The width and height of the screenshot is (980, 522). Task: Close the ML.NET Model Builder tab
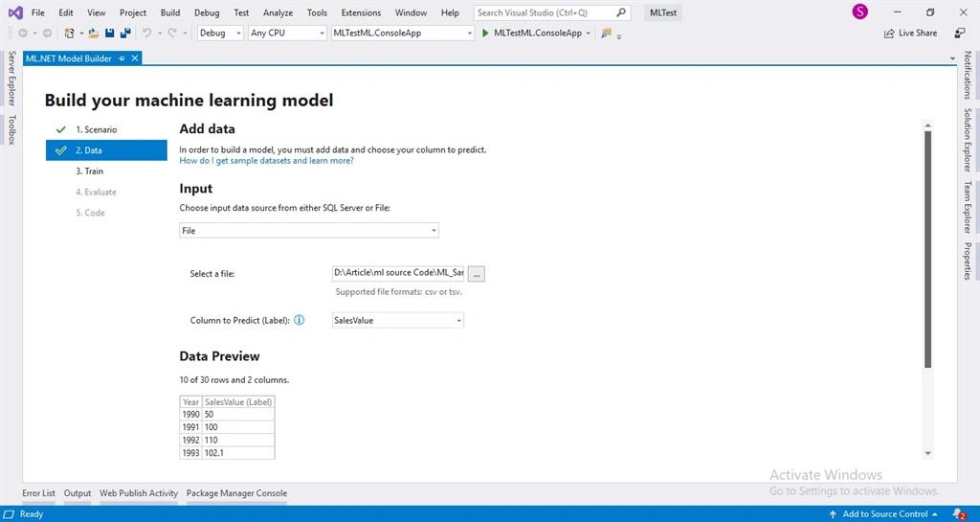[134, 58]
